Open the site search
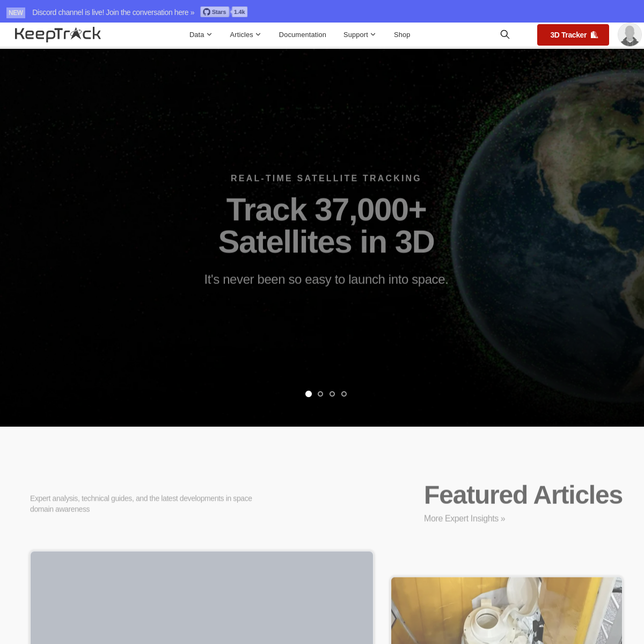Screen dimensions: 644x644 click(504, 34)
